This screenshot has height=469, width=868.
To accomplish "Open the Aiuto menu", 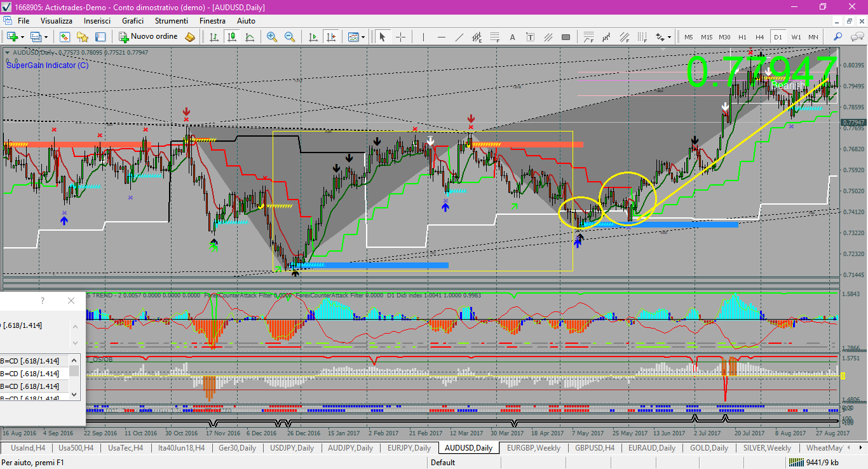I will click(246, 21).
